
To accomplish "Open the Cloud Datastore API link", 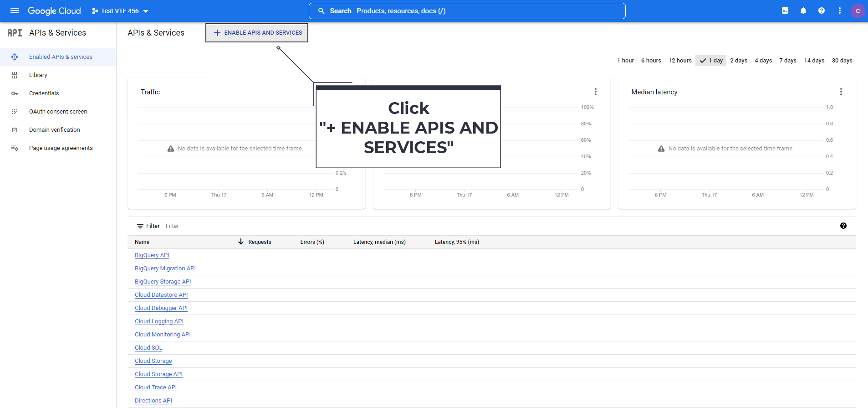I will pyautogui.click(x=161, y=295).
